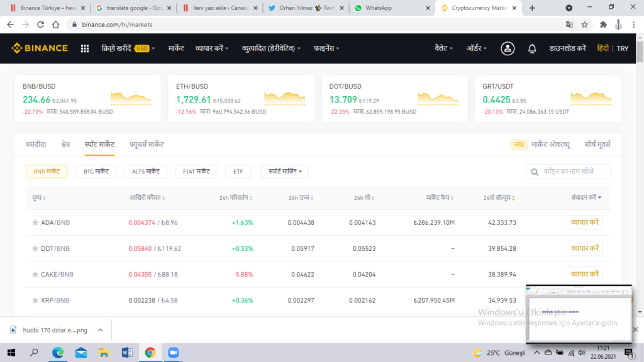The height and width of the screenshot is (362, 644).
Task: Switch to the पसंदीदा favorites tab
Action: tap(36, 145)
